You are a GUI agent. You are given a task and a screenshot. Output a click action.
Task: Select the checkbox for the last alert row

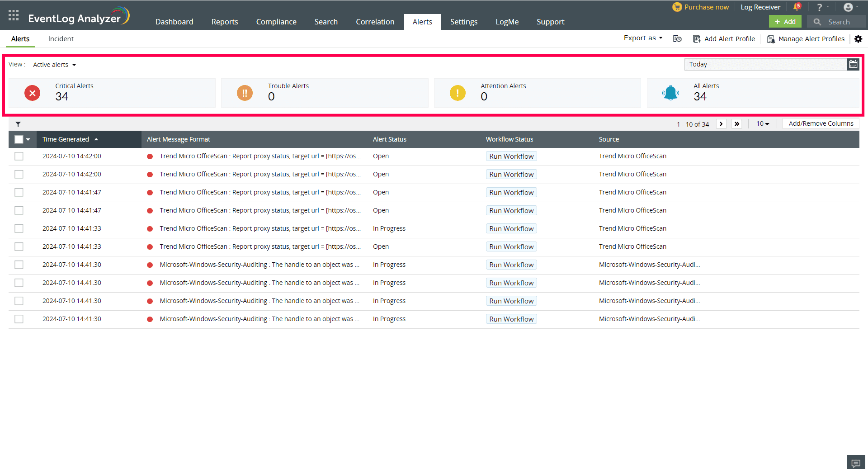(x=19, y=319)
